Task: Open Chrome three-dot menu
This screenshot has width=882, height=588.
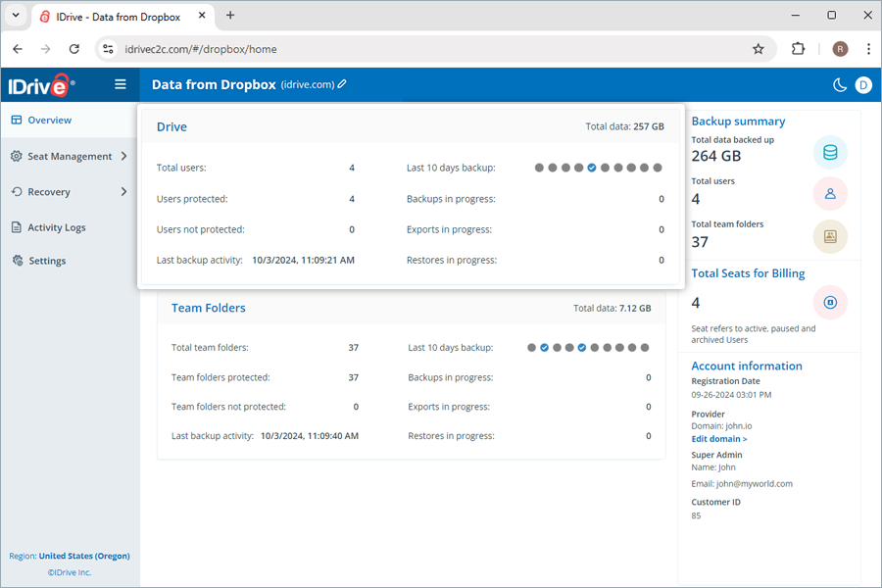Action: pyautogui.click(x=868, y=49)
